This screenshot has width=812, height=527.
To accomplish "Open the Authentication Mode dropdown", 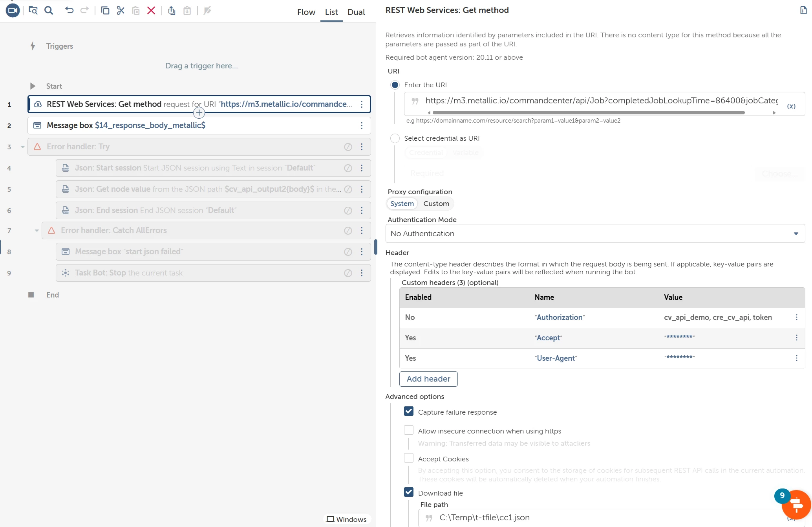I will click(x=595, y=233).
